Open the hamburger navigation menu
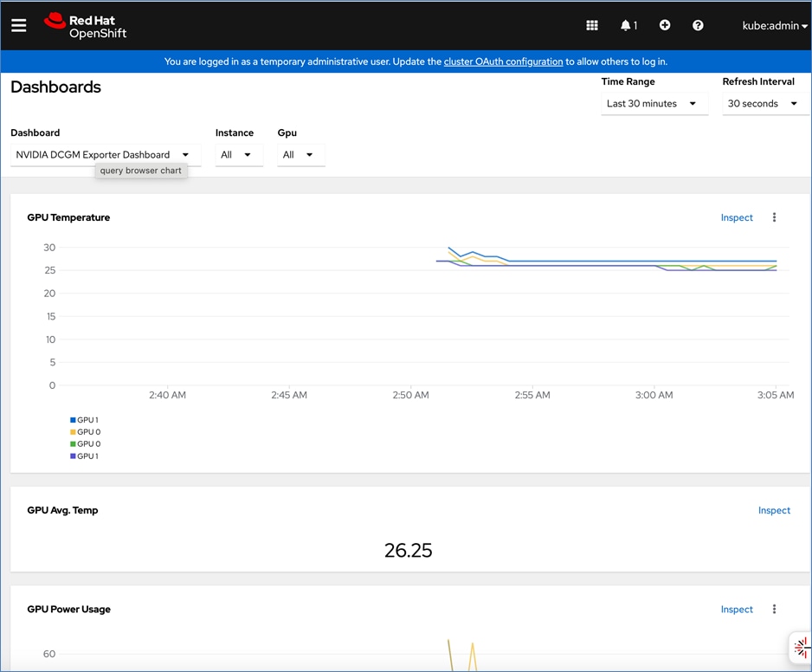Screen dimensions: 812x672 click(x=19, y=25)
